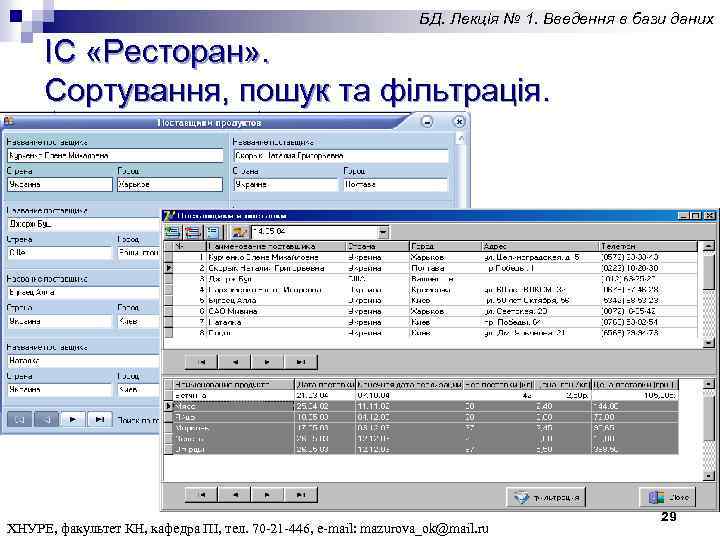720x540 pixels.
Task: Click the Бурзец Алла name field in back window
Action: (84, 292)
